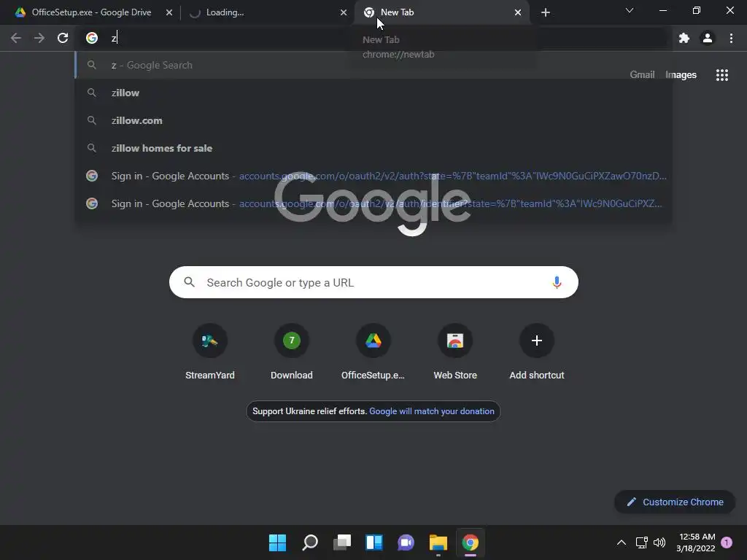Open the Web Store shortcut icon

(x=455, y=341)
